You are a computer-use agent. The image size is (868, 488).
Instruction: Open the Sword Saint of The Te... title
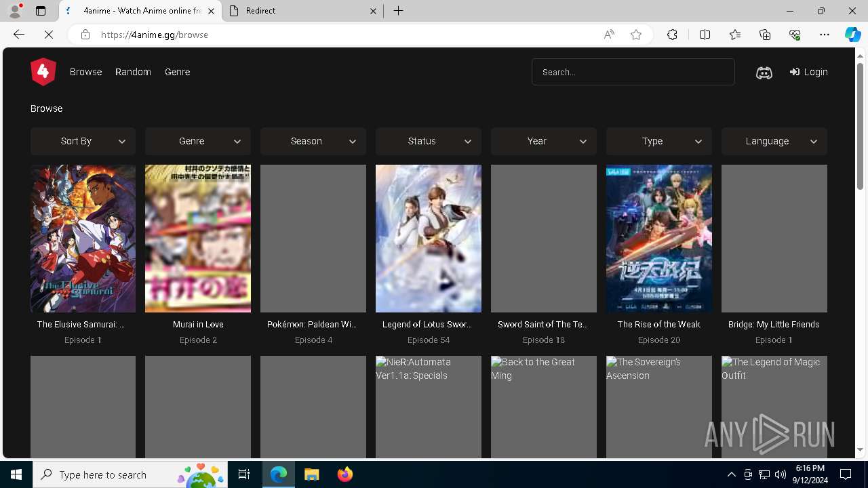point(543,325)
